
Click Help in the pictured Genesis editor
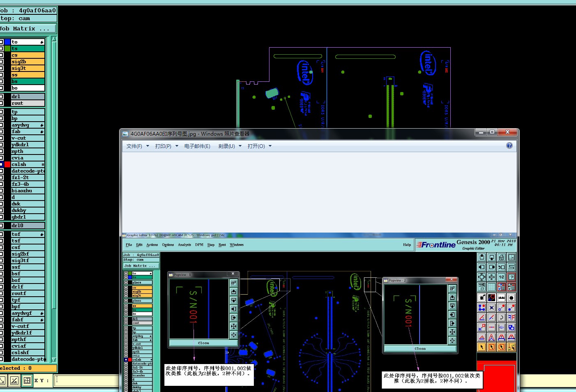(x=407, y=245)
